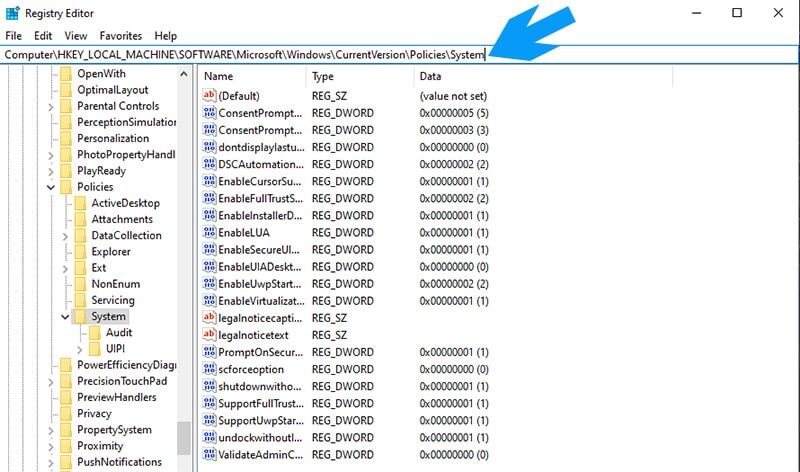This screenshot has width=800, height=472.
Task: Click the 0x00000005 (5) data cell
Action: [454, 113]
